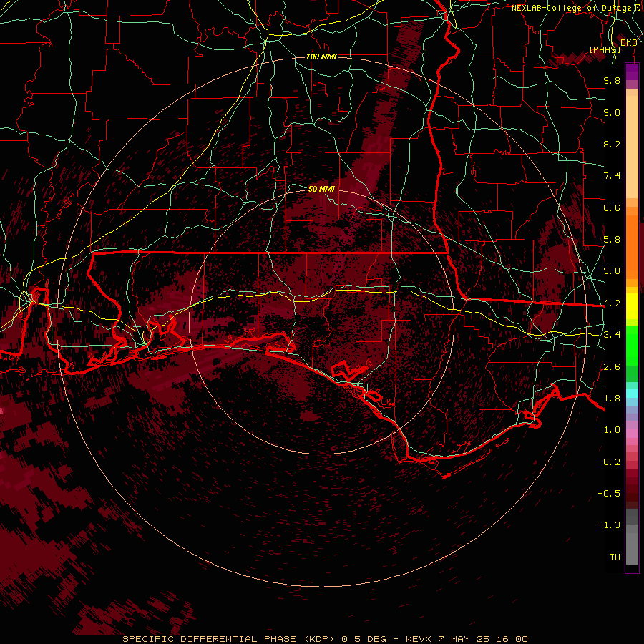Click the 6.6 scale label
Screen dimensions: 644x644
pyautogui.click(x=612, y=208)
